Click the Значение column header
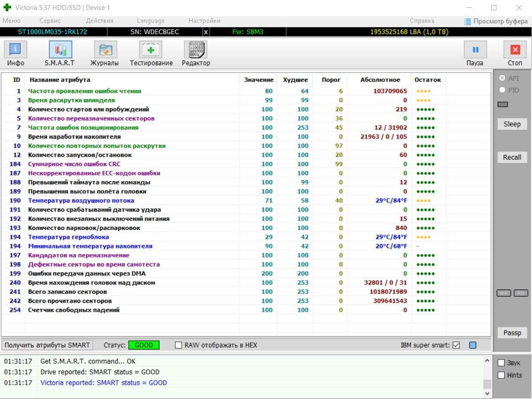Viewport: 532px width, 399px height. (258, 80)
